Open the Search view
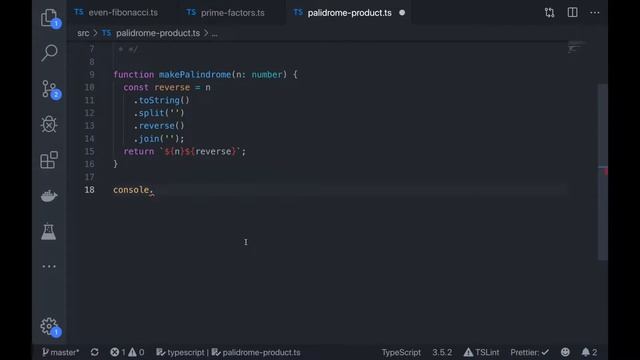This screenshot has width=640, height=360. (49, 53)
